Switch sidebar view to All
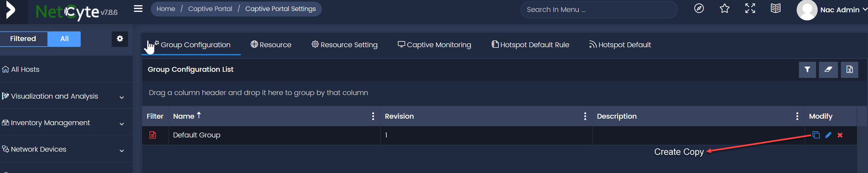868x173 pixels. coord(64,39)
